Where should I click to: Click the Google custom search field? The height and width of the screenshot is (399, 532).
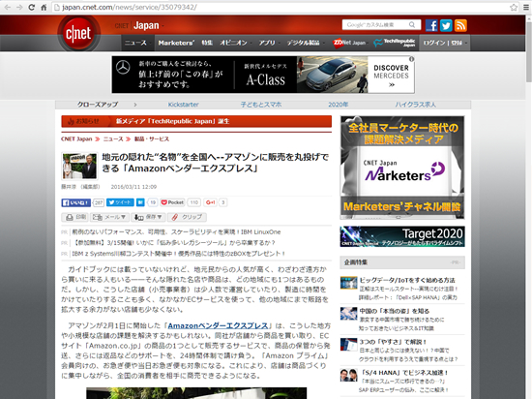click(x=376, y=25)
